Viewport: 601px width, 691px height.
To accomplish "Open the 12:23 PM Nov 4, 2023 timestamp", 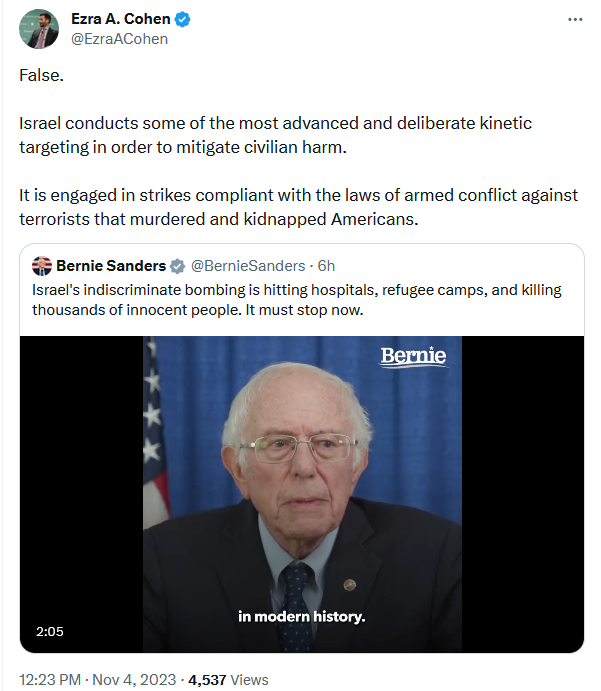I will point(97,680).
